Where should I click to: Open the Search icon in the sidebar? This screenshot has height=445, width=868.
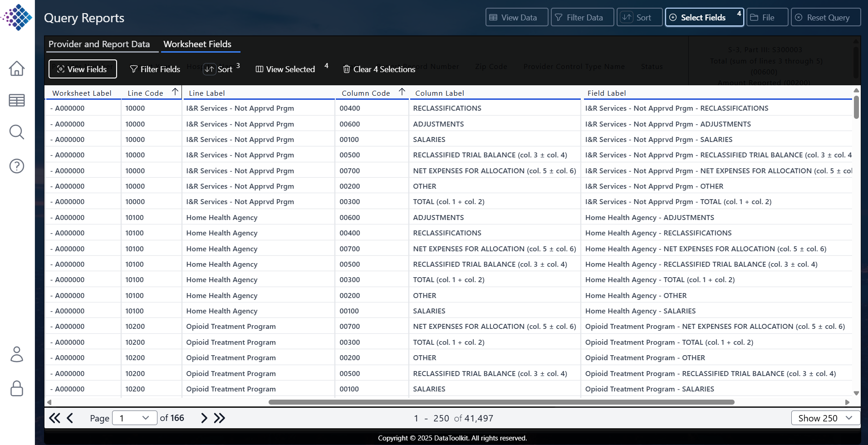17,132
